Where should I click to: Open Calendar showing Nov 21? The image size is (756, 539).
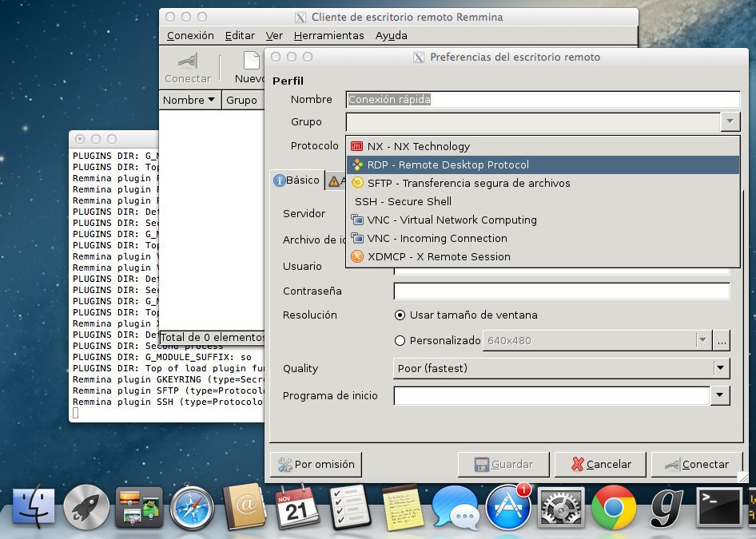pyautogui.click(x=296, y=507)
